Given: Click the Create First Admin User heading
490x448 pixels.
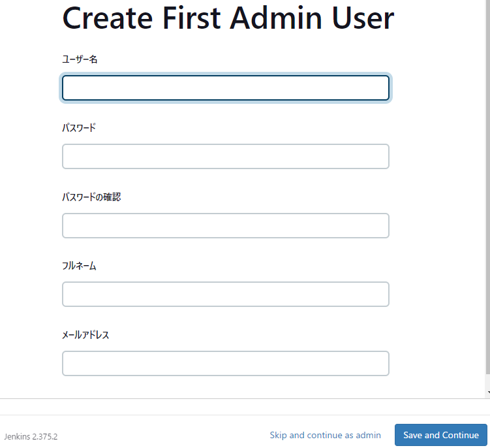Looking at the screenshot, I should [228, 18].
